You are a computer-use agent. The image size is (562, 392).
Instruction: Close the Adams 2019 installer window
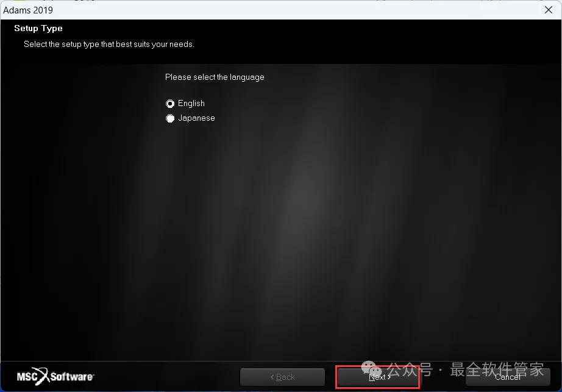point(549,10)
